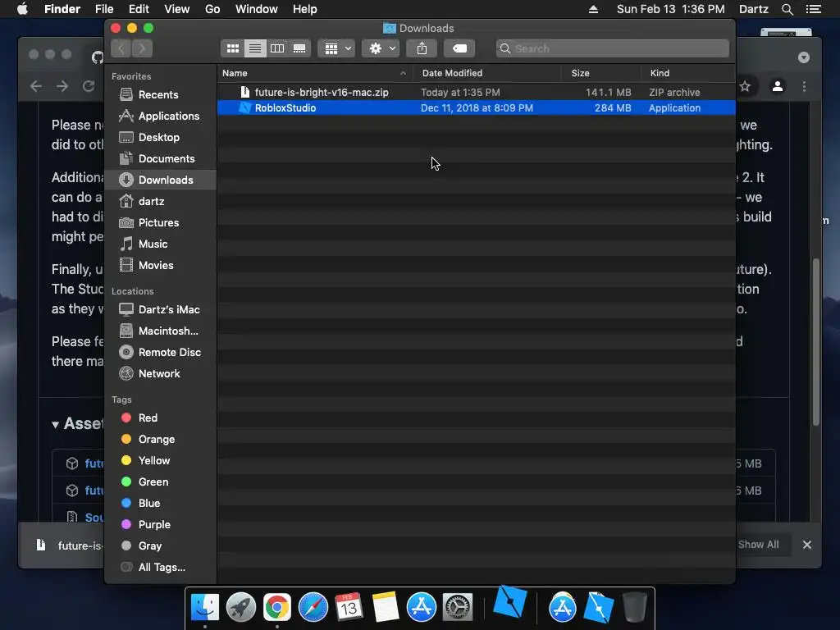This screenshot has height=630, width=840.
Task: Launch Safari from the Dock
Action: coord(313,608)
